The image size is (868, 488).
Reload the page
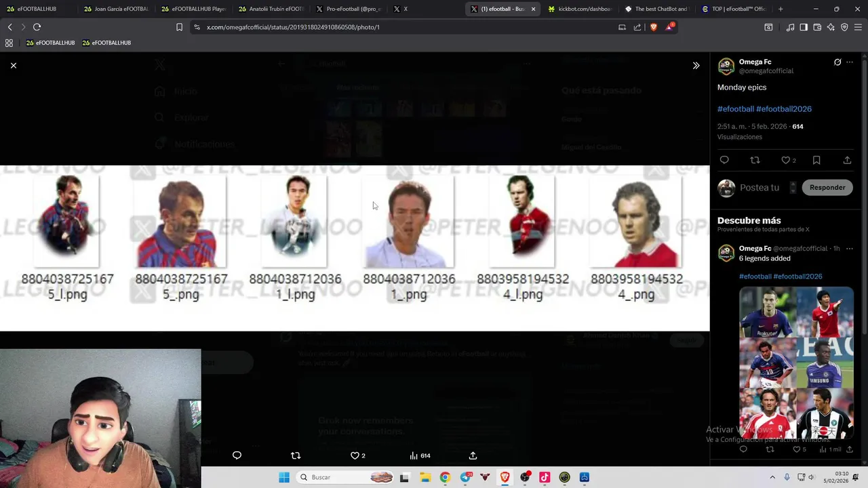tap(37, 27)
